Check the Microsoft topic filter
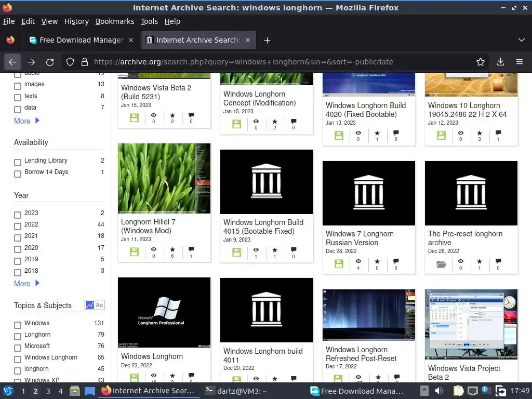The height and width of the screenshot is (399, 532). pyautogui.click(x=18, y=348)
